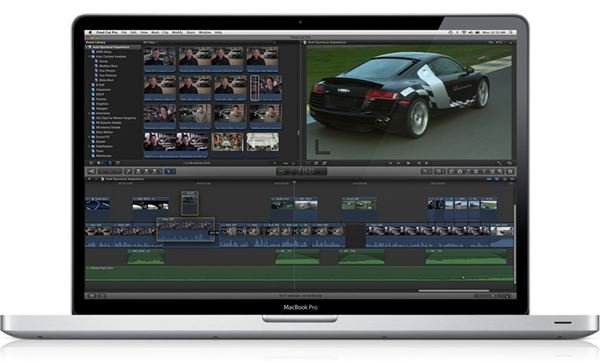600x363 pixels.
Task: Show the Inspector with the i icon
Action: click(x=510, y=171)
